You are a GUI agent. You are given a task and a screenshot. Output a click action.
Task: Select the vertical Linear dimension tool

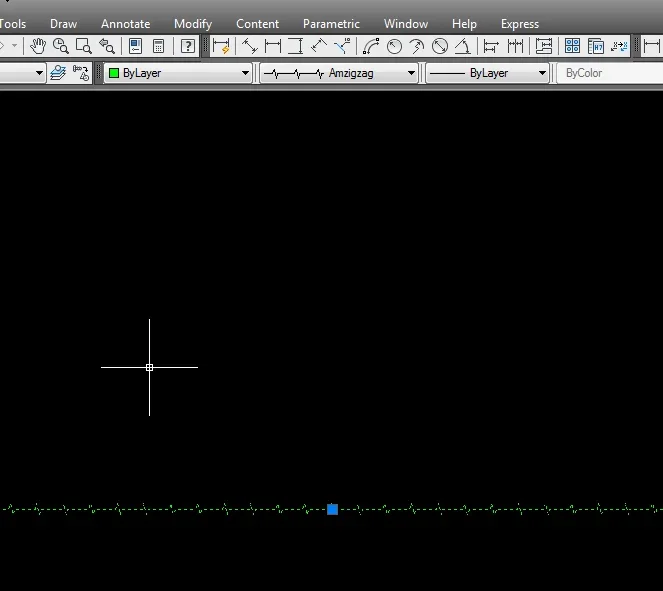(296, 46)
